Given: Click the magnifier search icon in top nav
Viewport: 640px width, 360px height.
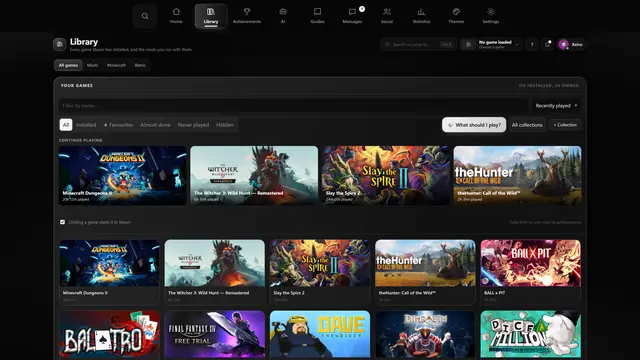Looking at the screenshot, I should click(145, 16).
